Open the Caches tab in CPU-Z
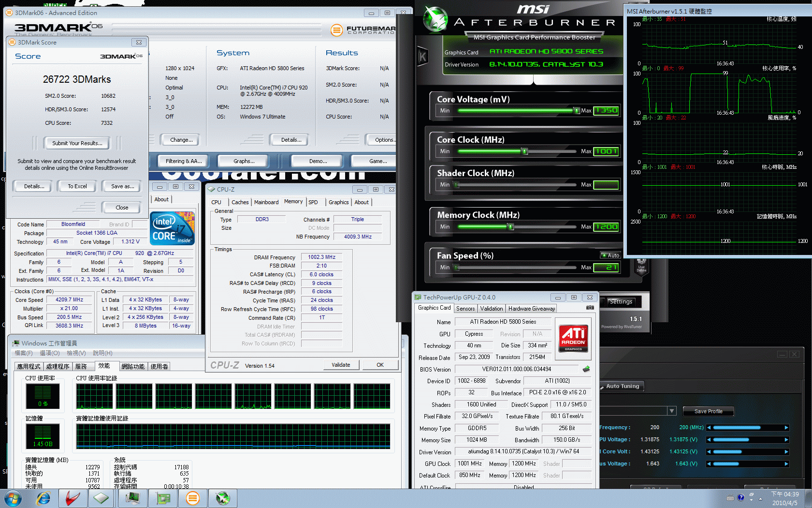The height and width of the screenshot is (508, 812). click(240, 202)
